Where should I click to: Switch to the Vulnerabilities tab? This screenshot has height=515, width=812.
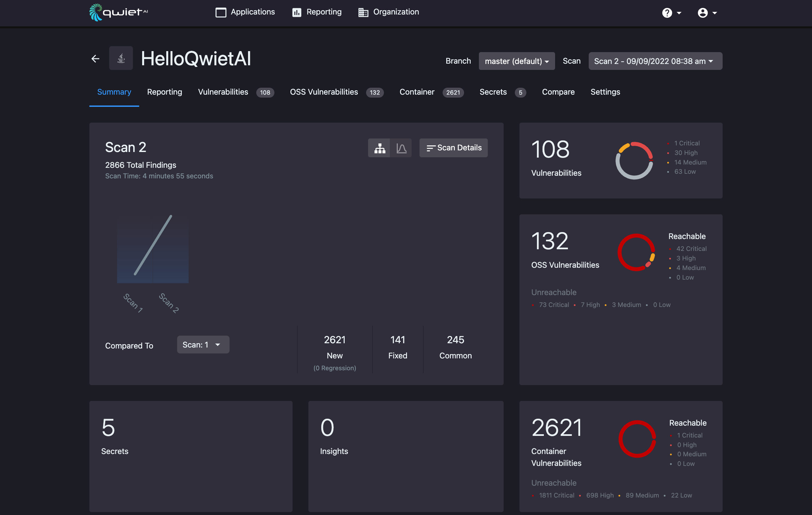point(236,92)
